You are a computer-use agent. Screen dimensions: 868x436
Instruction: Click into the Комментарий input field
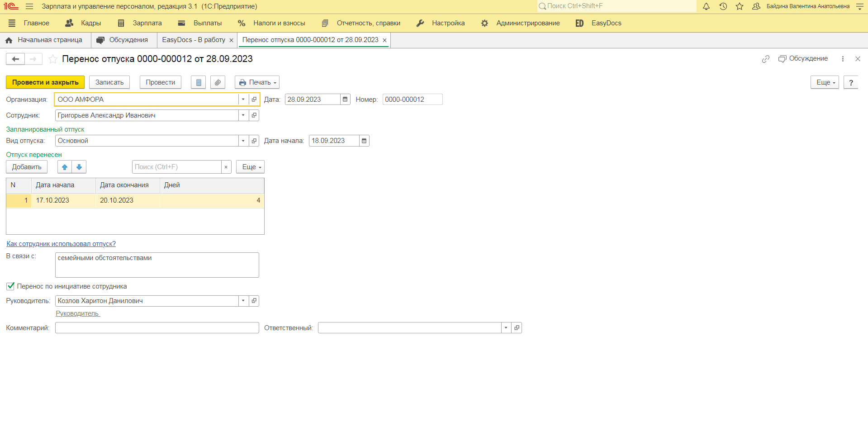[157, 328]
